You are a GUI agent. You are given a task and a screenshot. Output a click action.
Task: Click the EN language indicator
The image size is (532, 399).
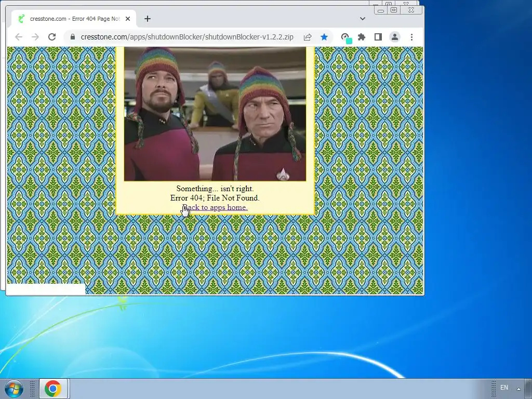(504, 388)
